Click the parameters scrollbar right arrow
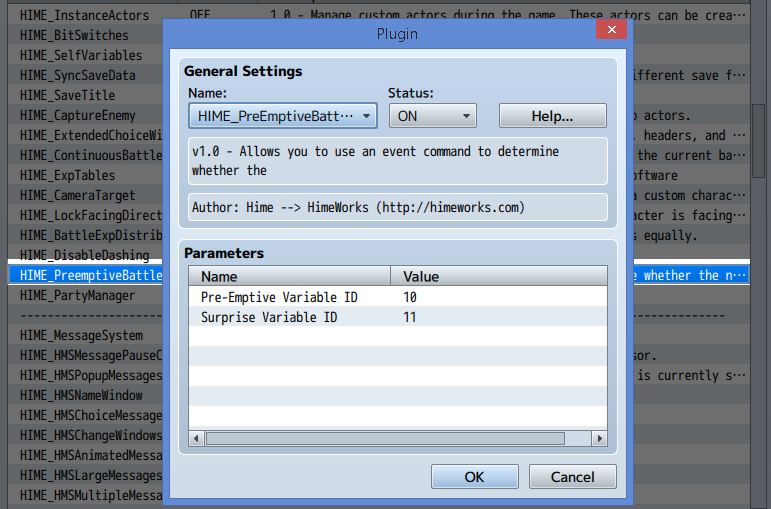 pyautogui.click(x=599, y=438)
